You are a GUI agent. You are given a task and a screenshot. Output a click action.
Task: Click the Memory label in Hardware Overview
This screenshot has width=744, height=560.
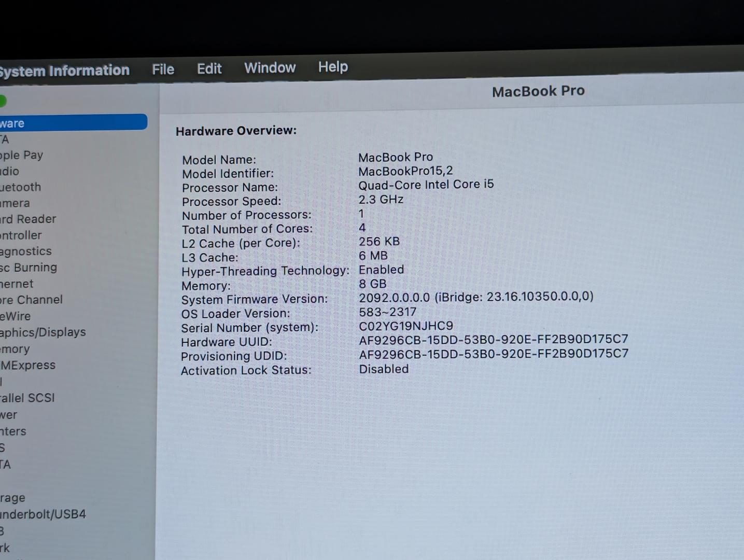(x=206, y=286)
